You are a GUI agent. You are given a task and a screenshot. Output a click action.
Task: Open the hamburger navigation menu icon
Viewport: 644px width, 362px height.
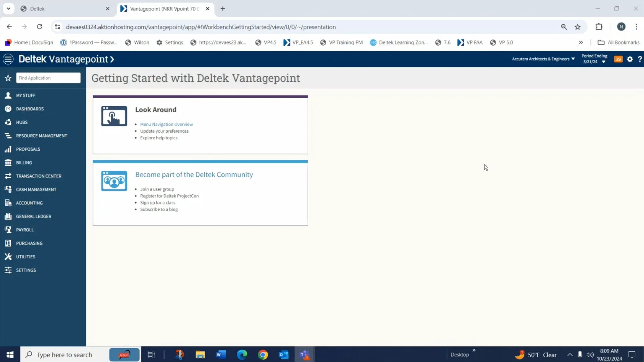[8, 59]
